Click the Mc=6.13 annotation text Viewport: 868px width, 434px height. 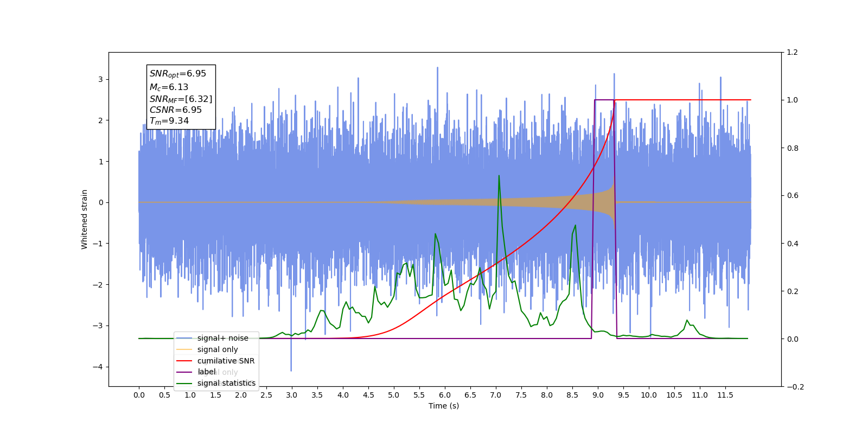point(169,87)
